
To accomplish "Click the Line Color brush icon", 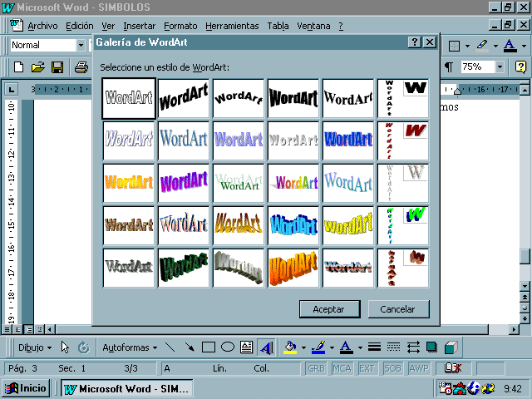I will pyautogui.click(x=318, y=347).
